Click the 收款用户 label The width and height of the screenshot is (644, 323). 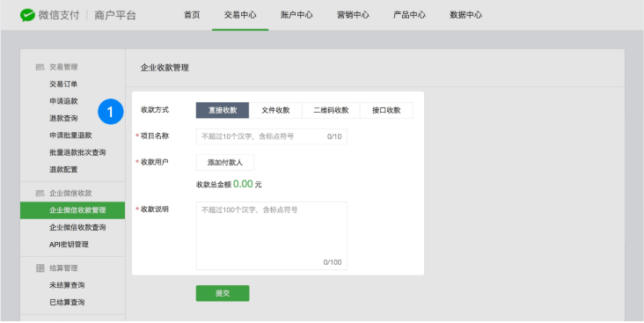(x=155, y=162)
